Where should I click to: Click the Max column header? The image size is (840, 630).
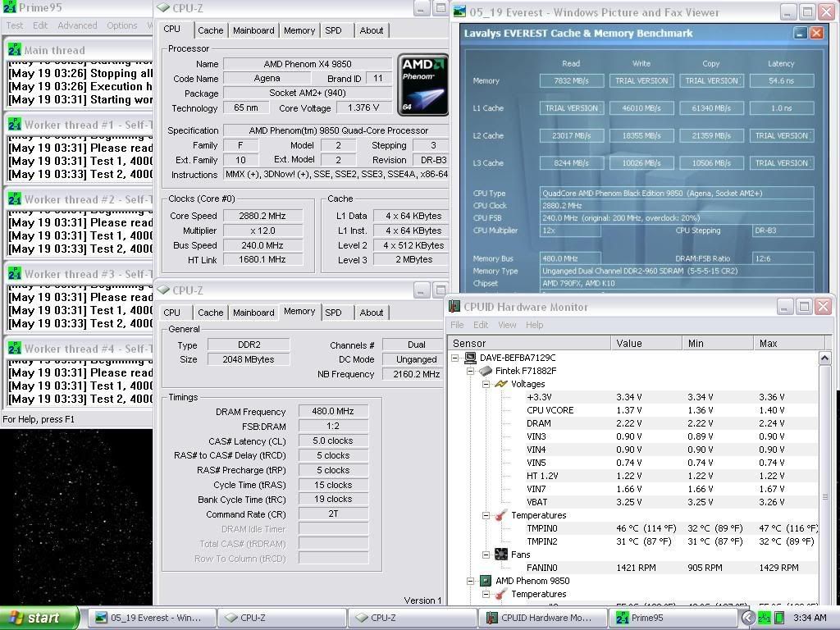pos(788,344)
